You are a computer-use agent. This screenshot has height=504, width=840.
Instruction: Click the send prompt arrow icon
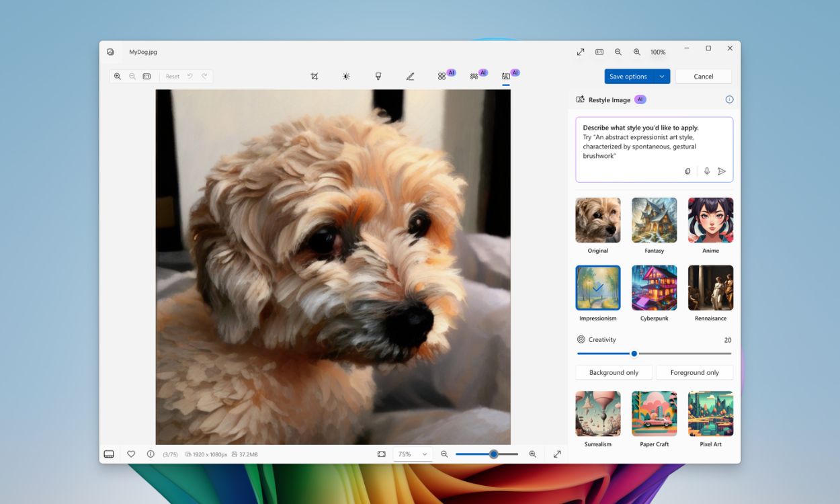tap(722, 171)
